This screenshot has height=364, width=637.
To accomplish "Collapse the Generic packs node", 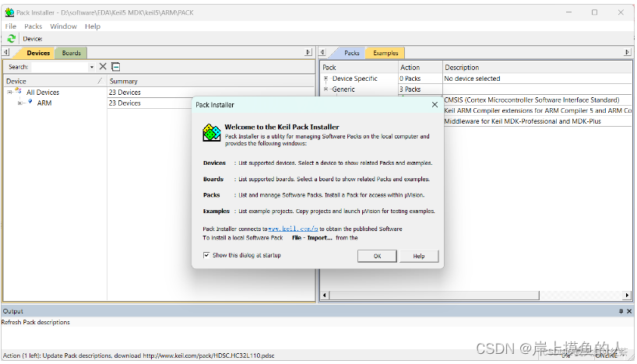I will pos(326,89).
